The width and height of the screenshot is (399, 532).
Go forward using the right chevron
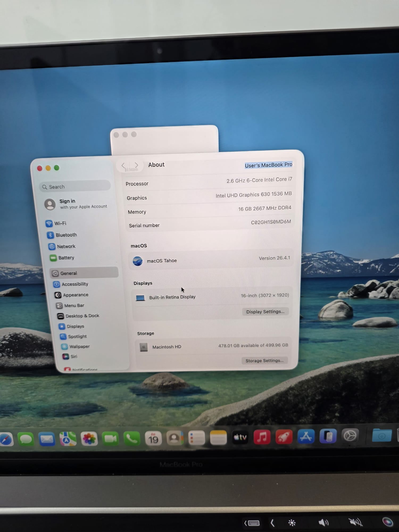click(x=136, y=165)
